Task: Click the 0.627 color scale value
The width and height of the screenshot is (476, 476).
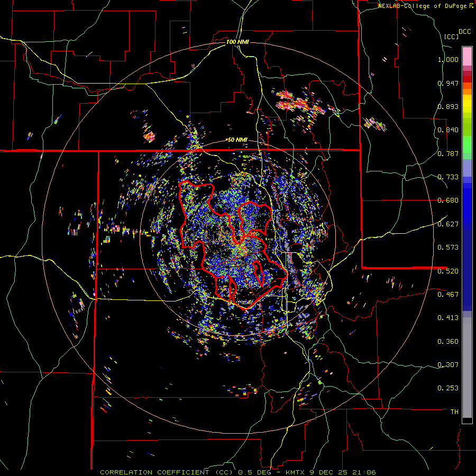Action: (448, 224)
